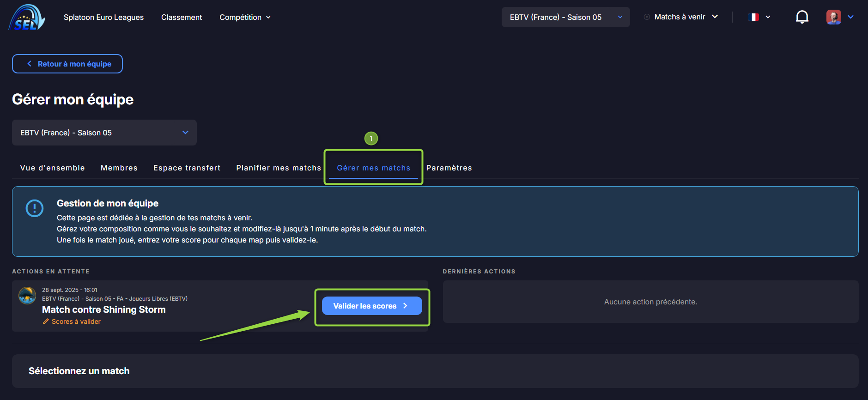Open the notifications bell
Viewport: 868px width, 400px height.
coord(802,17)
